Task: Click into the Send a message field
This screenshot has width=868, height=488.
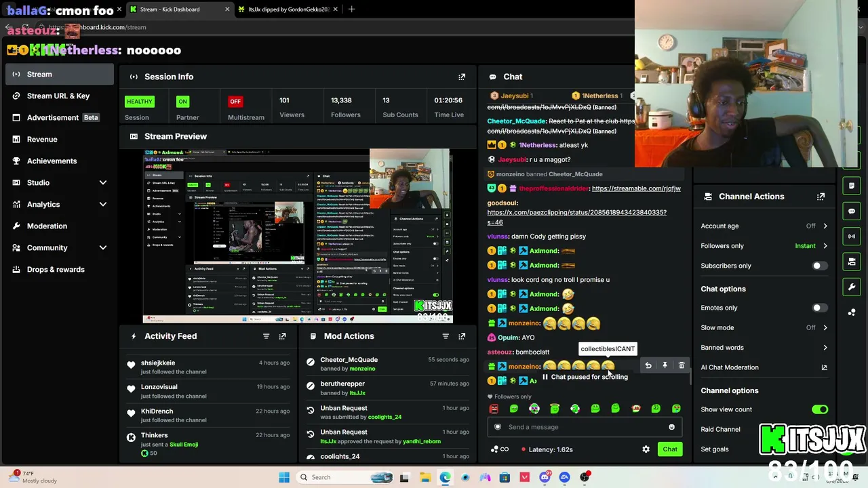Action: click(x=584, y=427)
